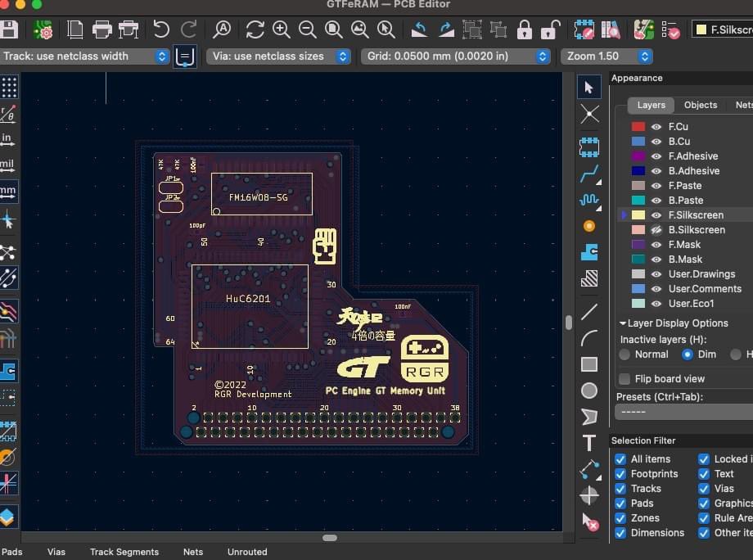Toggle F.Cu layer visibility eye
The width and height of the screenshot is (753, 560).
pos(656,127)
